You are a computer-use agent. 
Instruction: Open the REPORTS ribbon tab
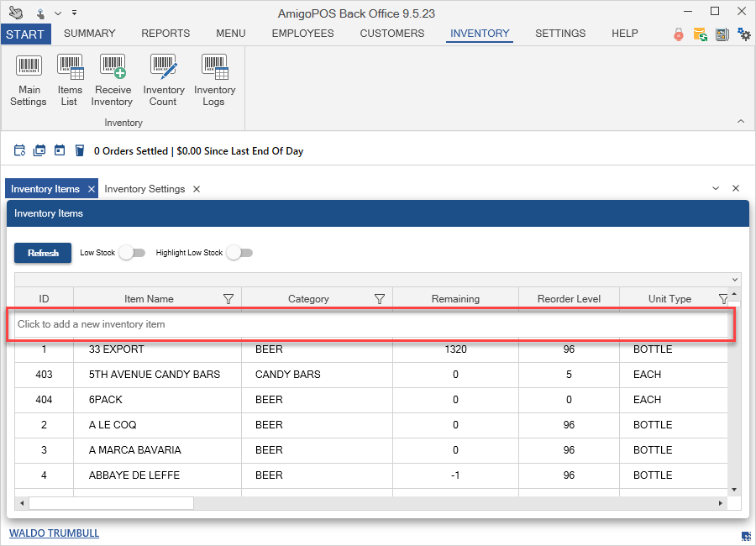tap(165, 34)
